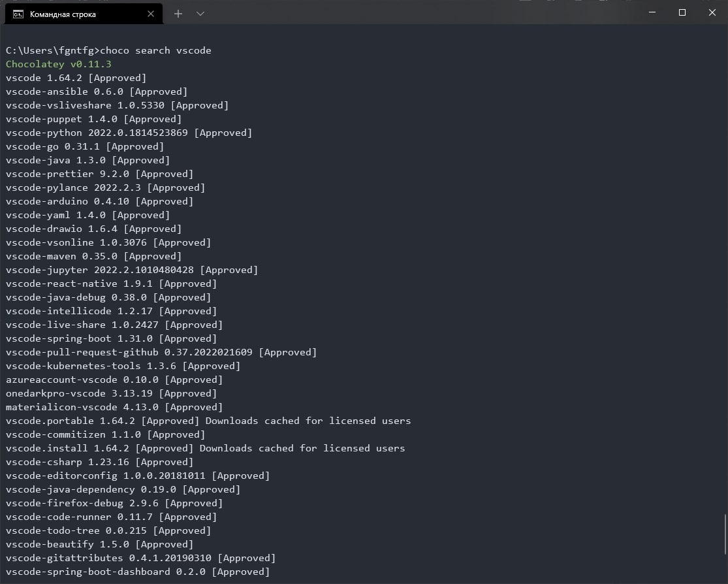Click the 'vscode-gitattributes 0.4.1.20190310' line
Viewport: 728px width, 584px height.
click(140, 557)
